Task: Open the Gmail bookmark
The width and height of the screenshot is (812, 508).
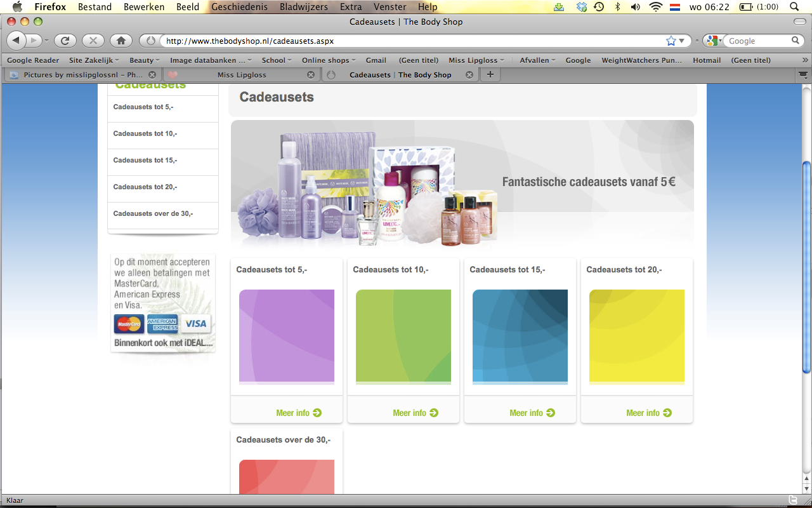Action: tap(376, 60)
